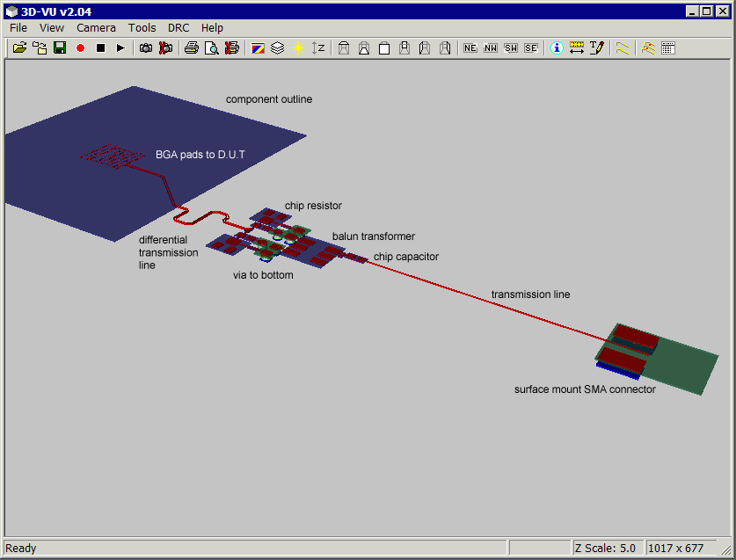Open print preview with magnifier page icon
The image size is (736, 560).
tap(211, 47)
